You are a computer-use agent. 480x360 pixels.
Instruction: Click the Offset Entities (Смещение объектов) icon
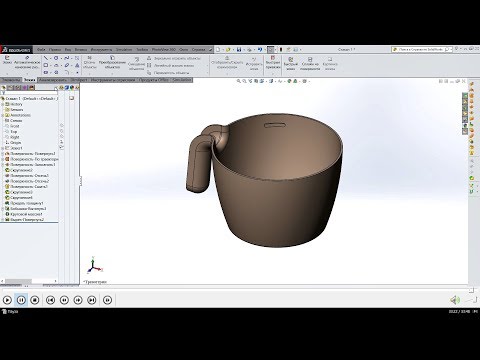click(137, 59)
